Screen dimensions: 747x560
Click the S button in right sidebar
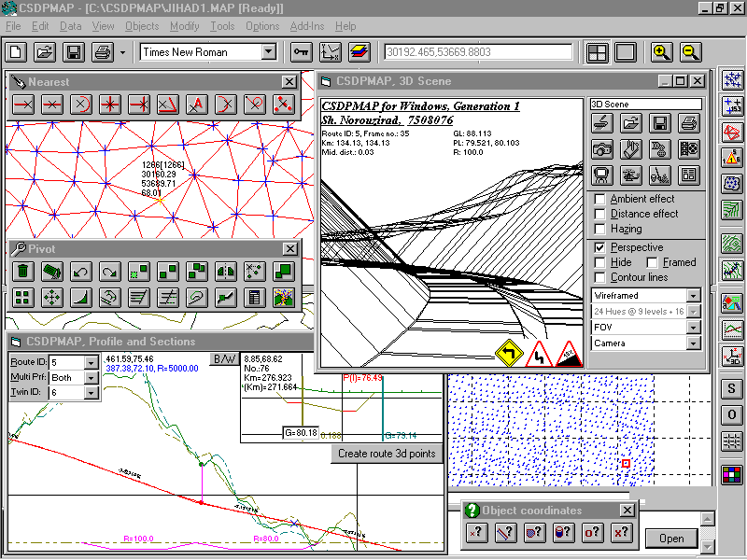732,388
